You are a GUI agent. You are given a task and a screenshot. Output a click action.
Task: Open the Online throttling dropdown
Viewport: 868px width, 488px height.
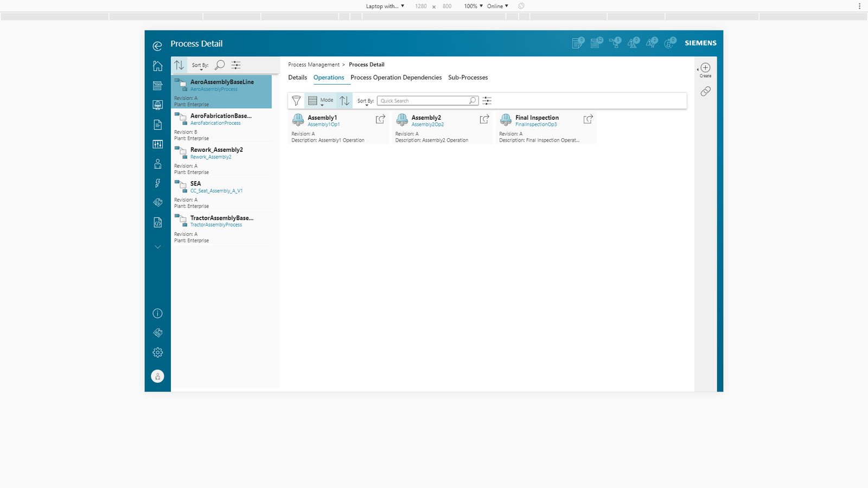[x=497, y=6]
